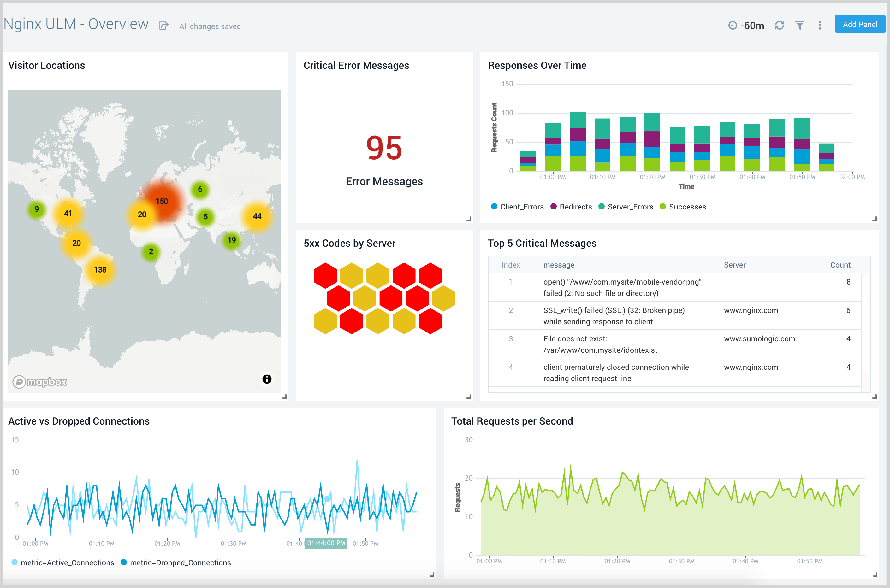
Task: Open the Mapbox attribution link
Action: coord(39,382)
